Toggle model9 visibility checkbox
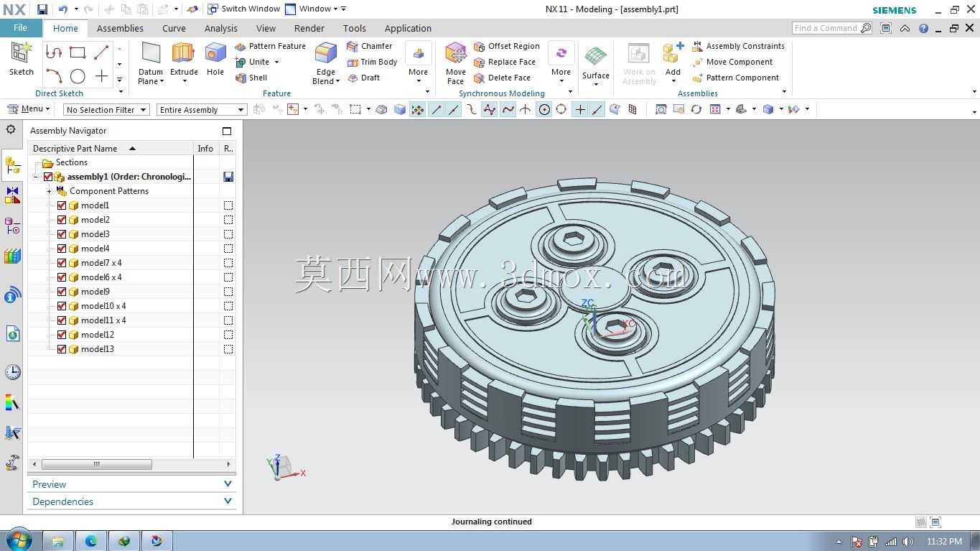This screenshot has height=551, width=980. 62,292
